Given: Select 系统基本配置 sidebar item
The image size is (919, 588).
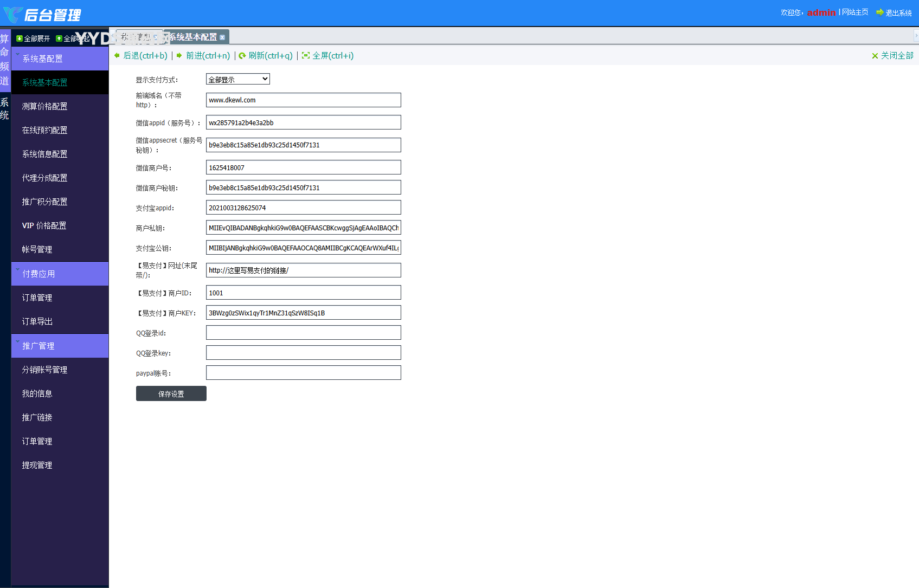Looking at the screenshot, I should tap(60, 82).
